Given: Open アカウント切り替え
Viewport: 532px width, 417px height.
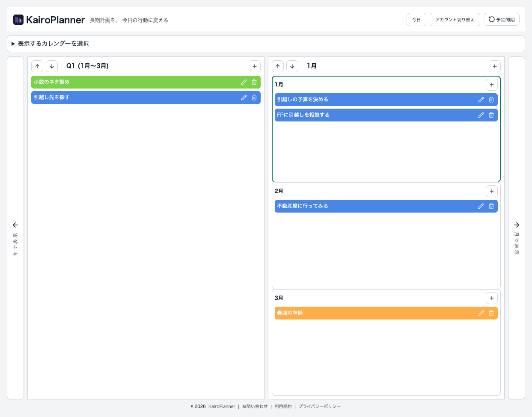Looking at the screenshot, I should point(455,19).
